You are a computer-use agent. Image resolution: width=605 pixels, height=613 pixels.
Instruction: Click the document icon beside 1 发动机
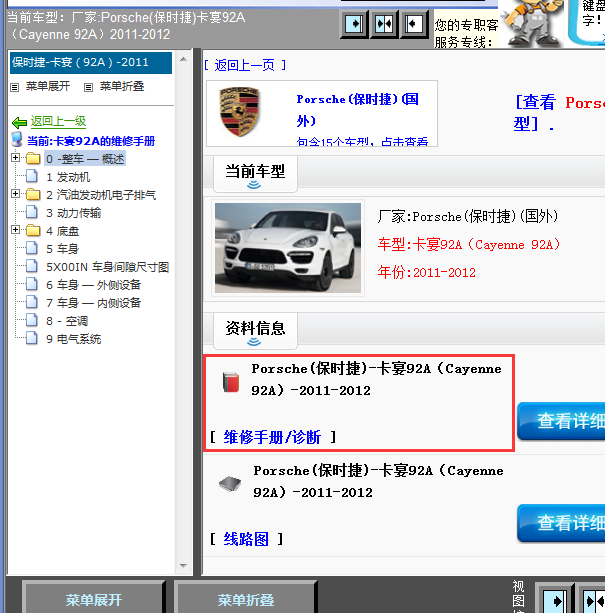pos(32,176)
